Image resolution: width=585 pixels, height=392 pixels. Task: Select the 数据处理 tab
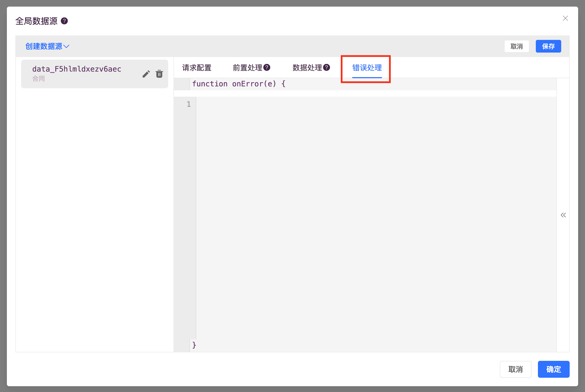[307, 68]
